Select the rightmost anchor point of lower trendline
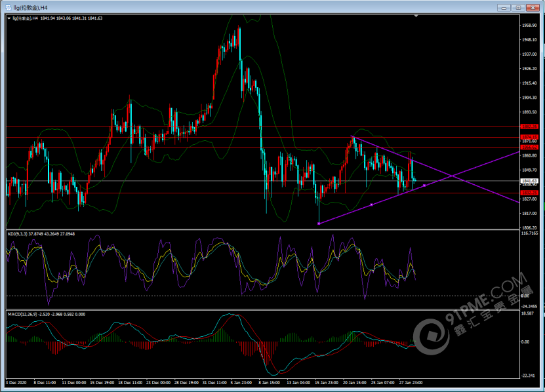The width and height of the screenshot is (545, 392). 424,186
